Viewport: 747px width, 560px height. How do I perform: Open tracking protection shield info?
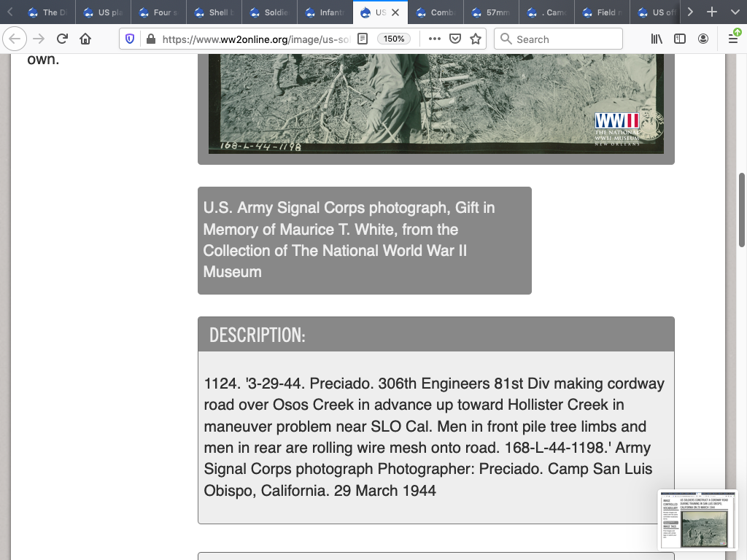coord(130,39)
